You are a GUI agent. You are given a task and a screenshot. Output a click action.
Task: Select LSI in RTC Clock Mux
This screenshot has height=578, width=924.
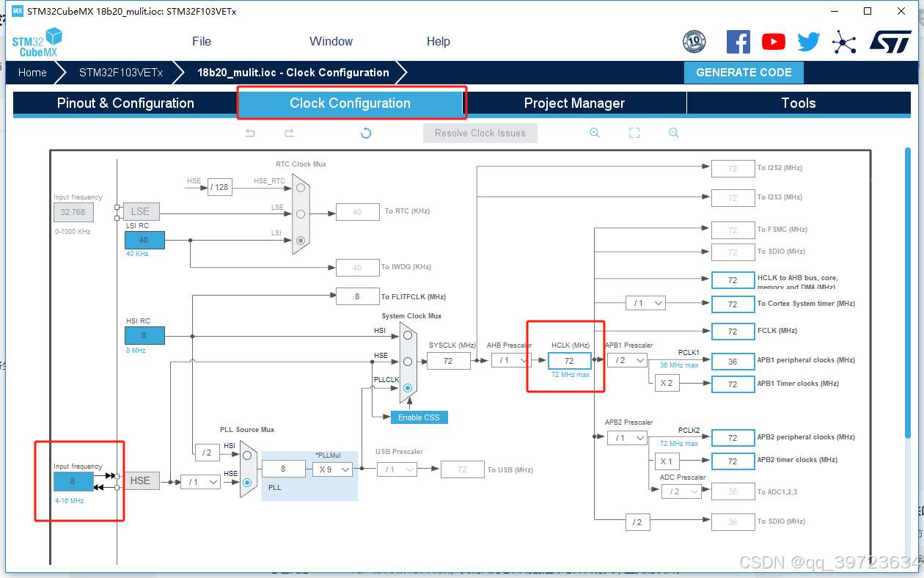(x=301, y=240)
